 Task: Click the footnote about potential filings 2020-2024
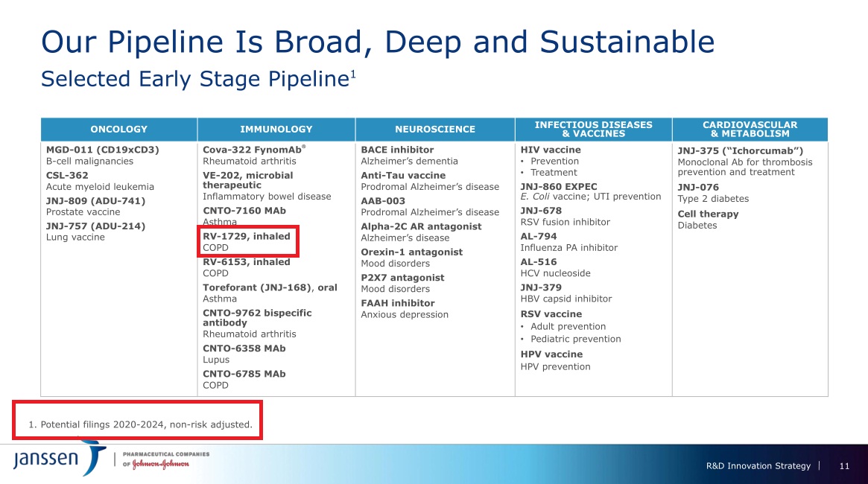pos(141,426)
